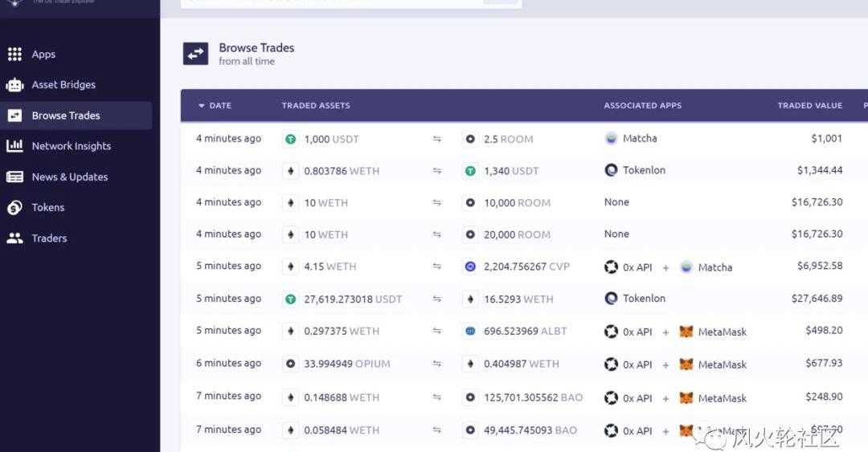Click the Traded Value column header

809,106
